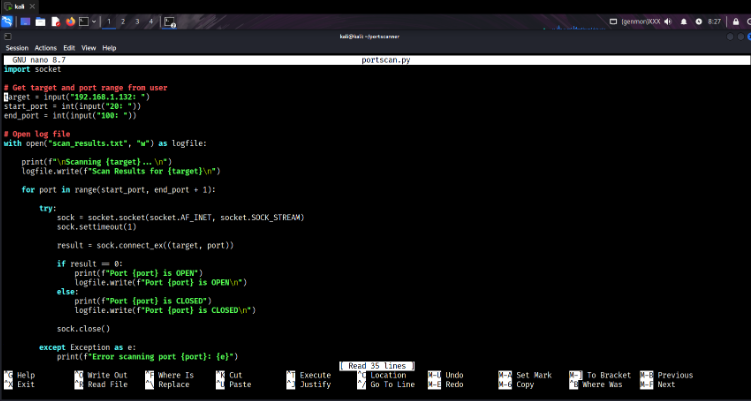751x401 pixels.
Task: Select the running terminal window in taskbar
Action: (170, 22)
